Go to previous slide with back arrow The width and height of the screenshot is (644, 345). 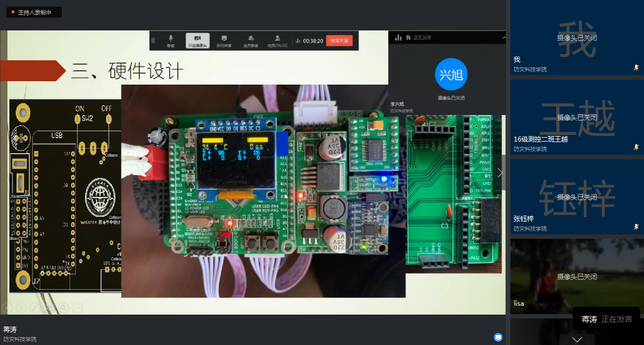coord(7,307)
